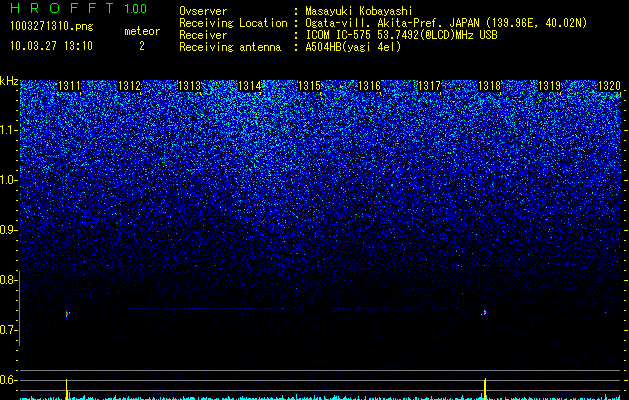Click the 1314 time marker

[249, 86]
